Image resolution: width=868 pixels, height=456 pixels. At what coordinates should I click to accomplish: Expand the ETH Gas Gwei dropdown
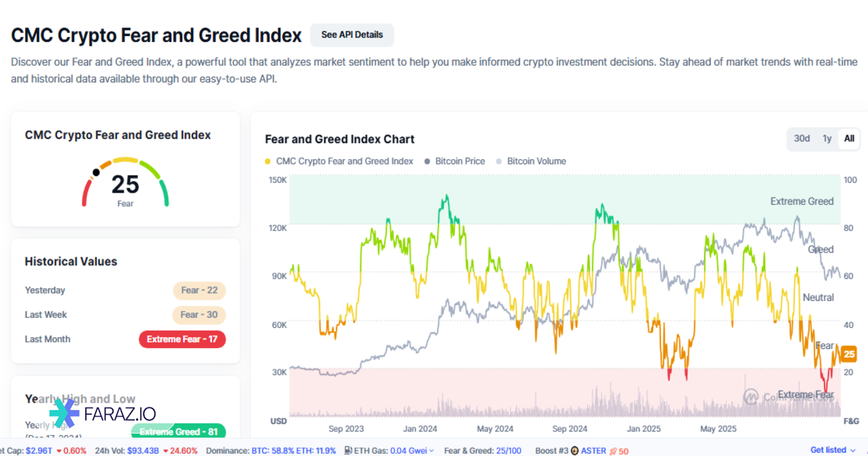coord(432,450)
